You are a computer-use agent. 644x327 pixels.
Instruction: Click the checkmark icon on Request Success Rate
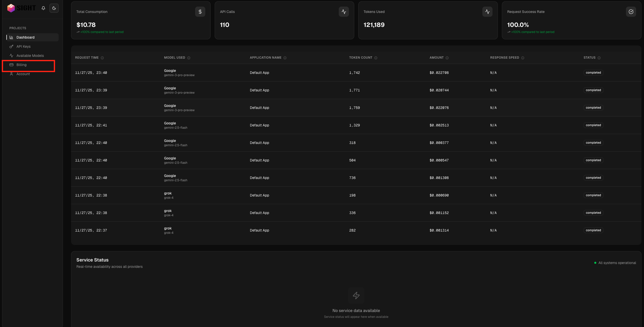pyautogui.click(x=631, y=12)
